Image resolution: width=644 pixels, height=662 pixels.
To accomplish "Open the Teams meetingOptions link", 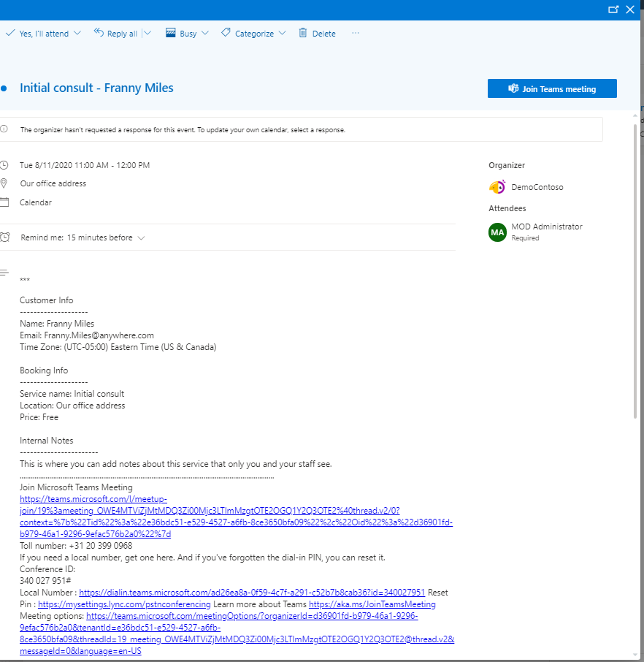I will coord(237,634).
